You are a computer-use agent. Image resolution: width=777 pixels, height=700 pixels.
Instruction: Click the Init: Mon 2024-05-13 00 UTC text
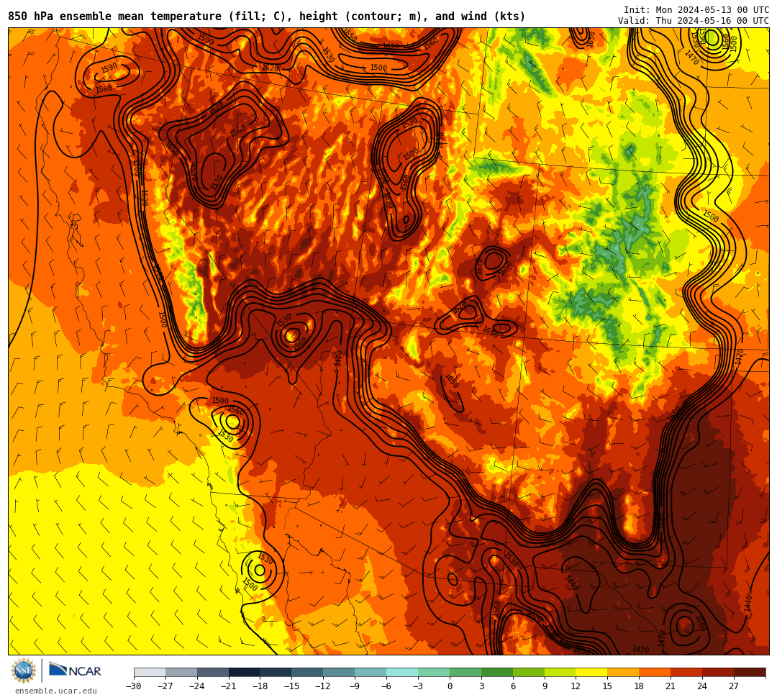pos(696,10)
